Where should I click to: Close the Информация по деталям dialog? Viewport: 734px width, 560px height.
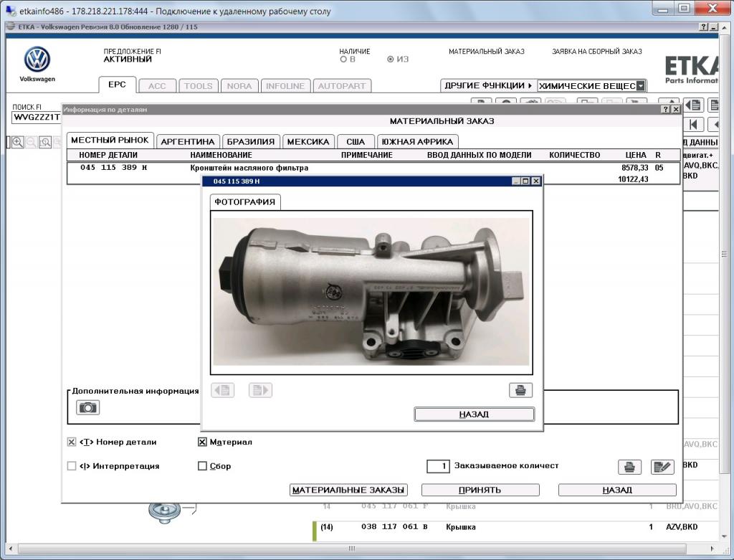(x=675, y=109)
